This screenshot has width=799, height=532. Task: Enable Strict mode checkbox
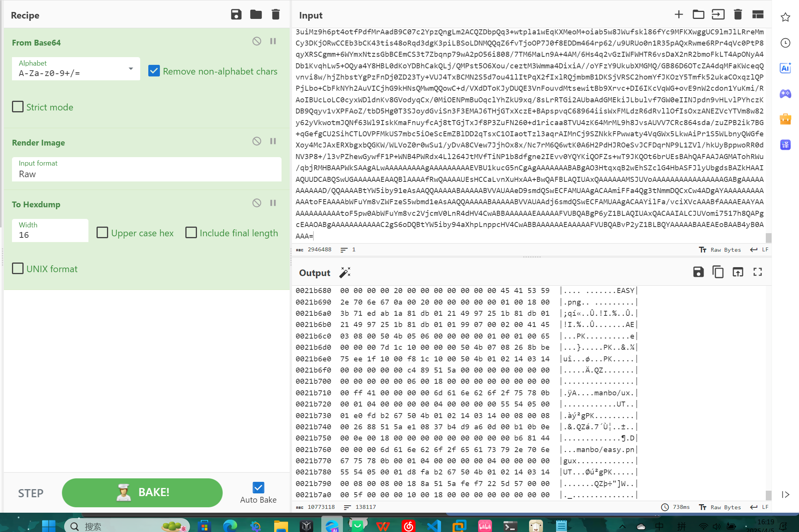tap(18, 107)
